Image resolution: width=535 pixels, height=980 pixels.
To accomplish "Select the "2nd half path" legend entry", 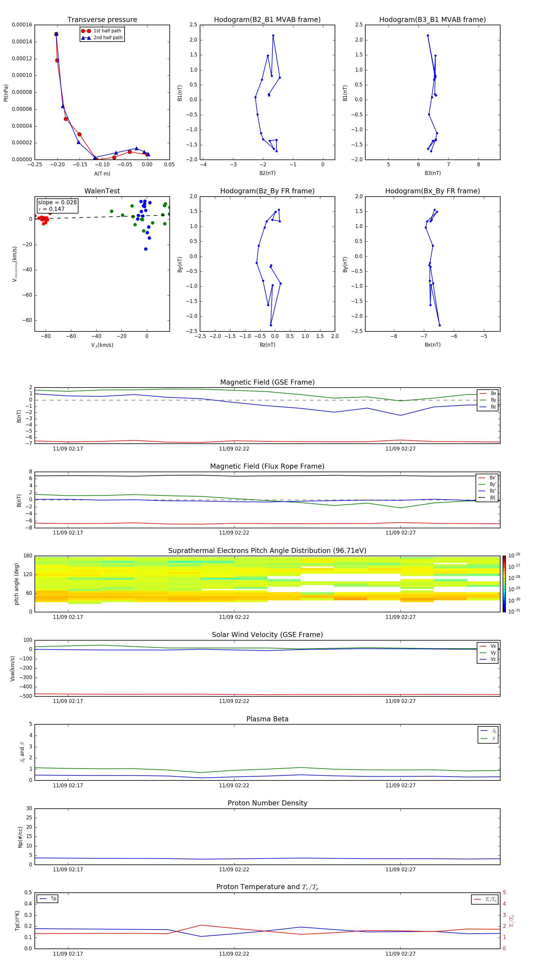I will coord(102,38).
